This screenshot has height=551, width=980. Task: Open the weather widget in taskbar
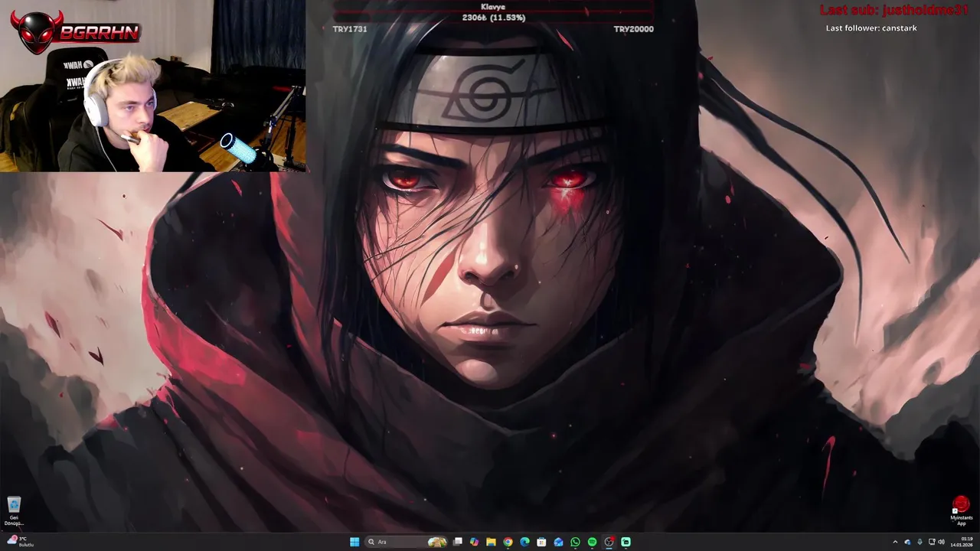tap(18, 542)
